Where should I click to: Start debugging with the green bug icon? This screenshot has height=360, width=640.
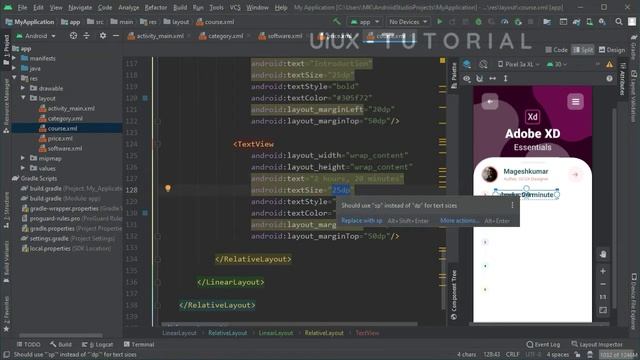click(x=478, y=22)
